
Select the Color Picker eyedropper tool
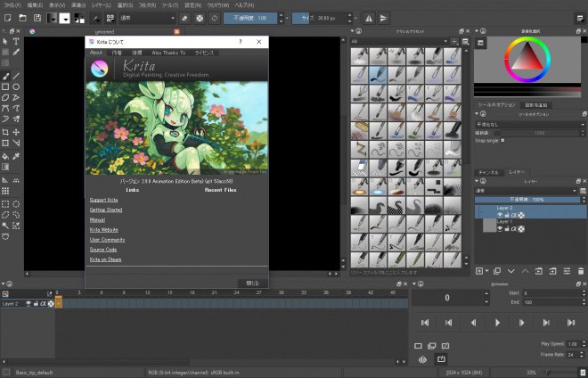[x=16, y=156]
